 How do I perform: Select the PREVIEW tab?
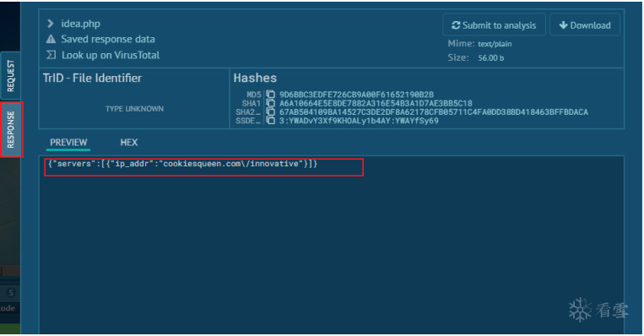coord(68,143)
